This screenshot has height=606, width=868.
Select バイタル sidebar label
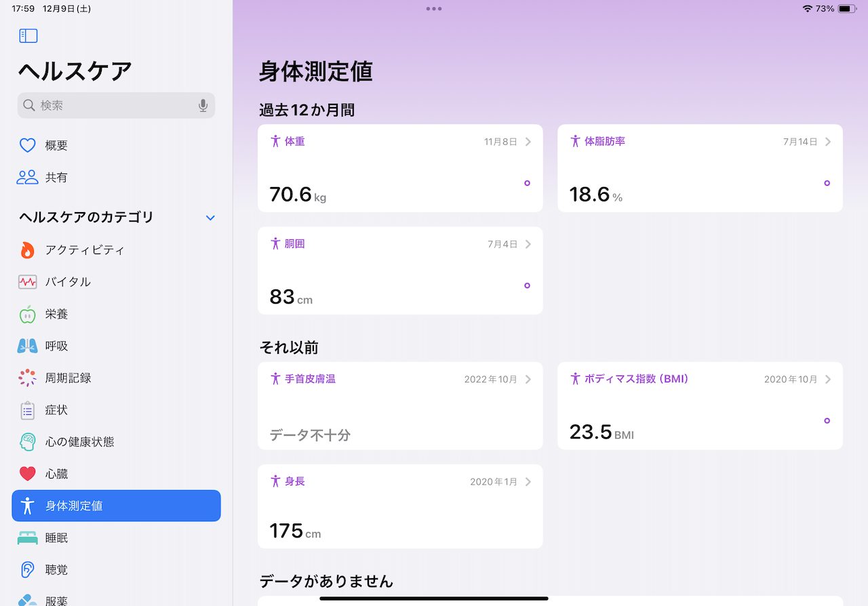coord(68,282)
